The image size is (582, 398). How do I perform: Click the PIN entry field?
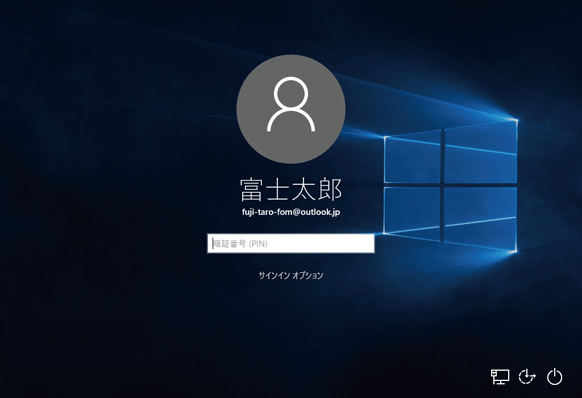291,244
